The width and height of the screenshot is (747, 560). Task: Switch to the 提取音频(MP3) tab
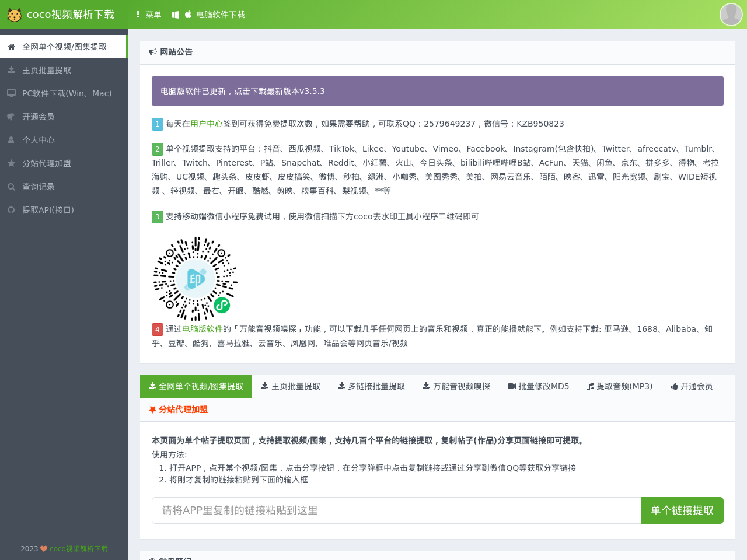620,386
